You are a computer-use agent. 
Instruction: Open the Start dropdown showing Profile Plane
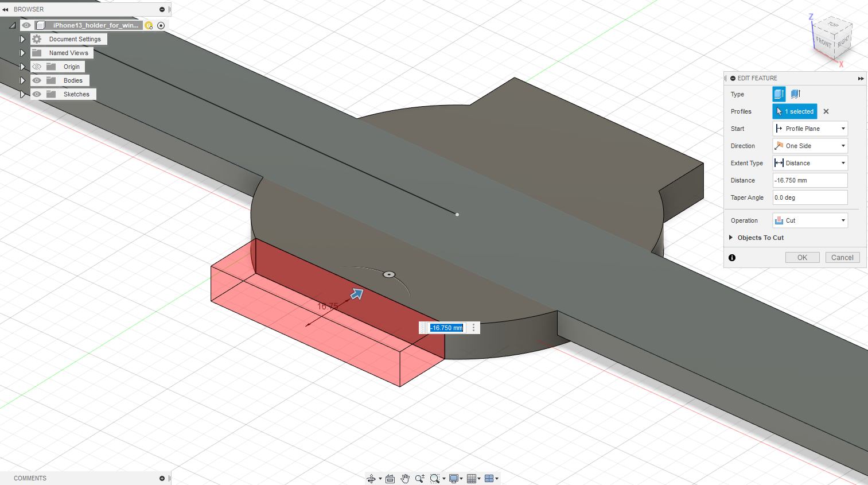coord(810,129)
